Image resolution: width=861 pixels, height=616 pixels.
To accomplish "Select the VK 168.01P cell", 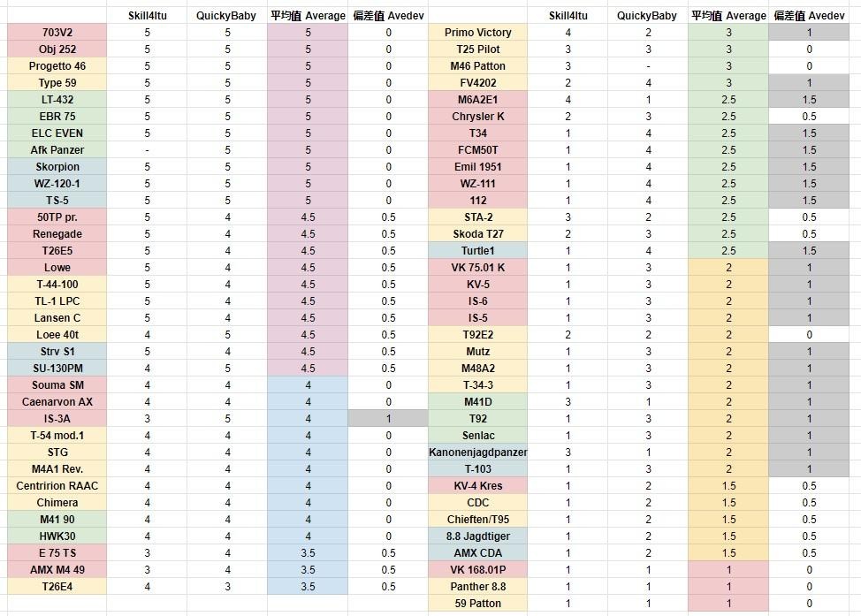I will (x=477, y=570).
